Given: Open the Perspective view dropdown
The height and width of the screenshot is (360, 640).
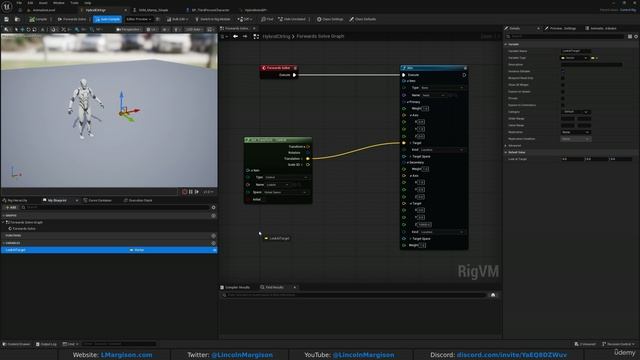Looking at the screenshot, I should pyautogui.click(x=129, y=29).
